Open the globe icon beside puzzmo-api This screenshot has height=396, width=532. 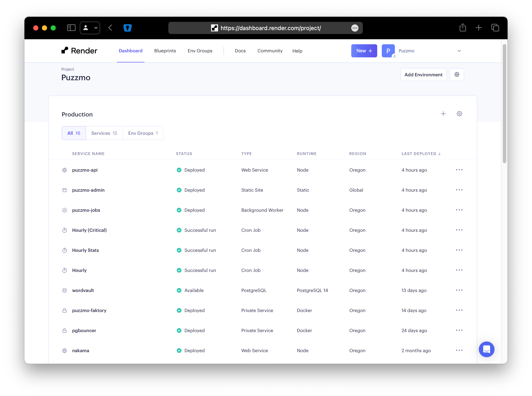pyautogui.click(x=65, y=170)
